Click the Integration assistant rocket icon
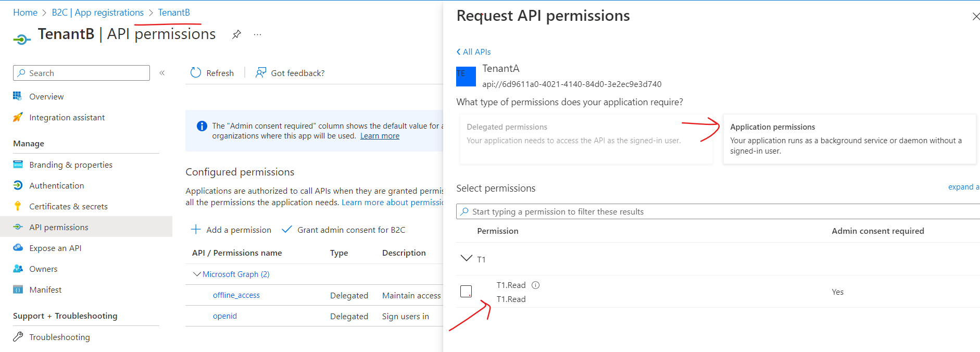 point(18,117)
